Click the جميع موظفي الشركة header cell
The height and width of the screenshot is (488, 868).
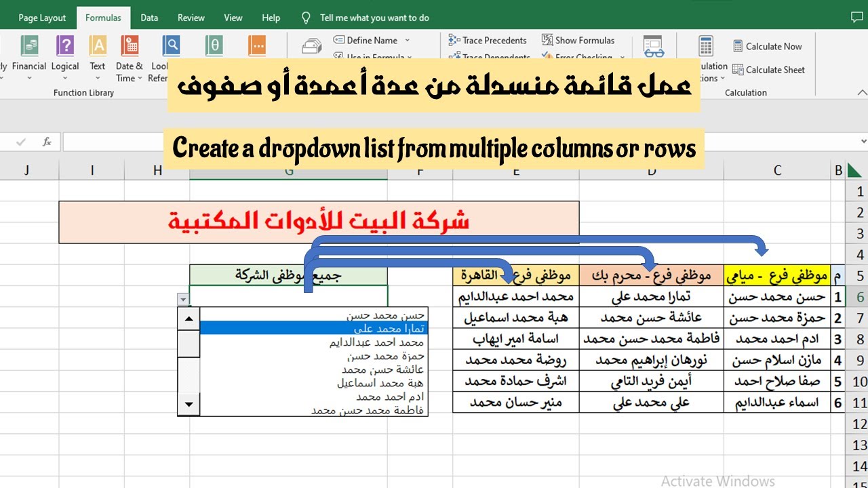point(288,275)
